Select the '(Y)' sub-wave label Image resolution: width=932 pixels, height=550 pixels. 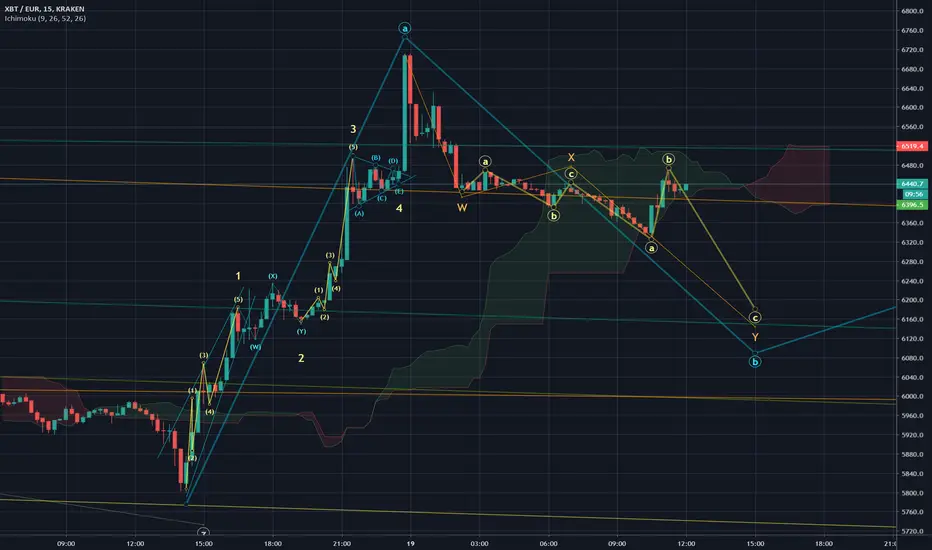(301, 331)
